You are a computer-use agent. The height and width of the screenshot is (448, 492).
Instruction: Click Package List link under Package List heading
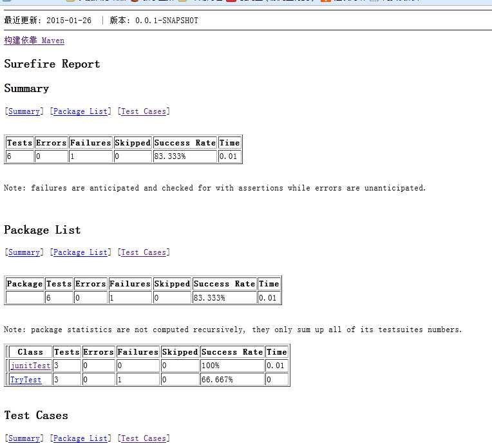point(80,252)
